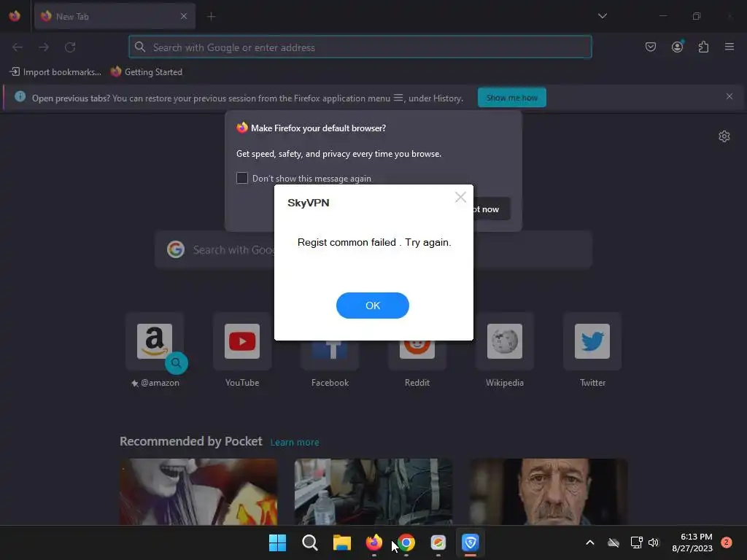747x560 pixels.
Task: Click the volume speaker tray icon
Action: click(x=654, y=542)
